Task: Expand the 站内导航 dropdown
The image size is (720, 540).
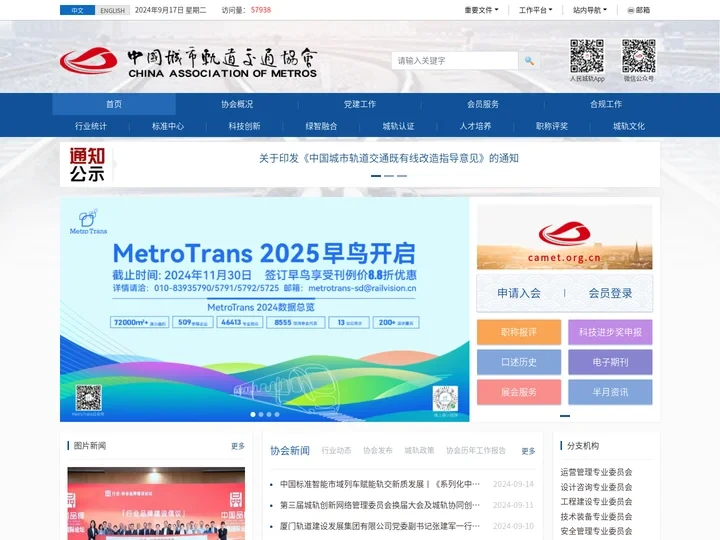Action: [590, 10]
